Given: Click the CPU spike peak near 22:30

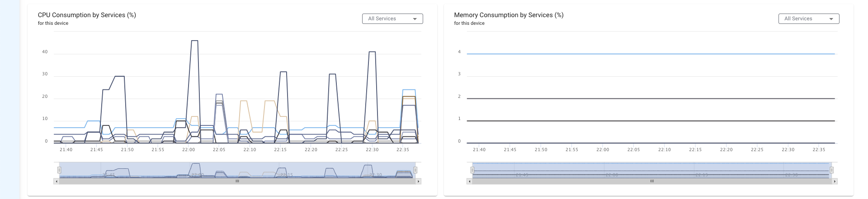Looking at the screenshot, I should coord(372,52).
